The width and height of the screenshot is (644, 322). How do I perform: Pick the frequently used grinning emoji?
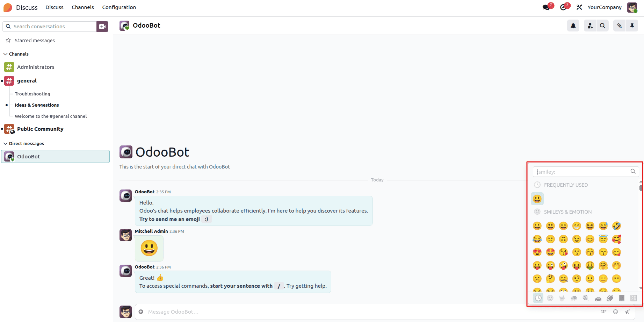pos(537,199)
